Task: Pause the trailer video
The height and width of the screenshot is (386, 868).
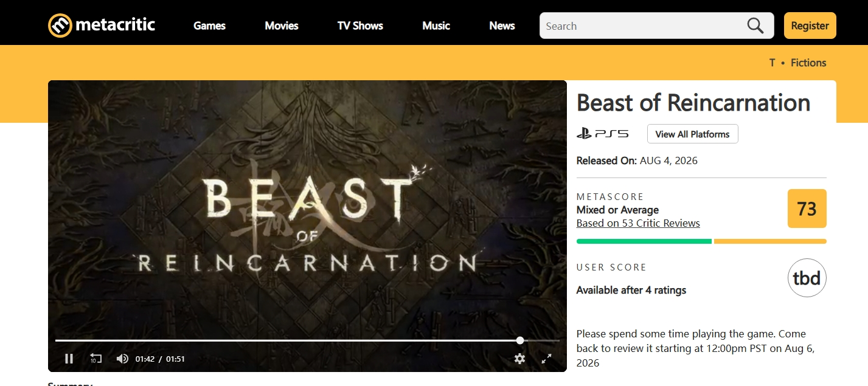Action: 69,359
